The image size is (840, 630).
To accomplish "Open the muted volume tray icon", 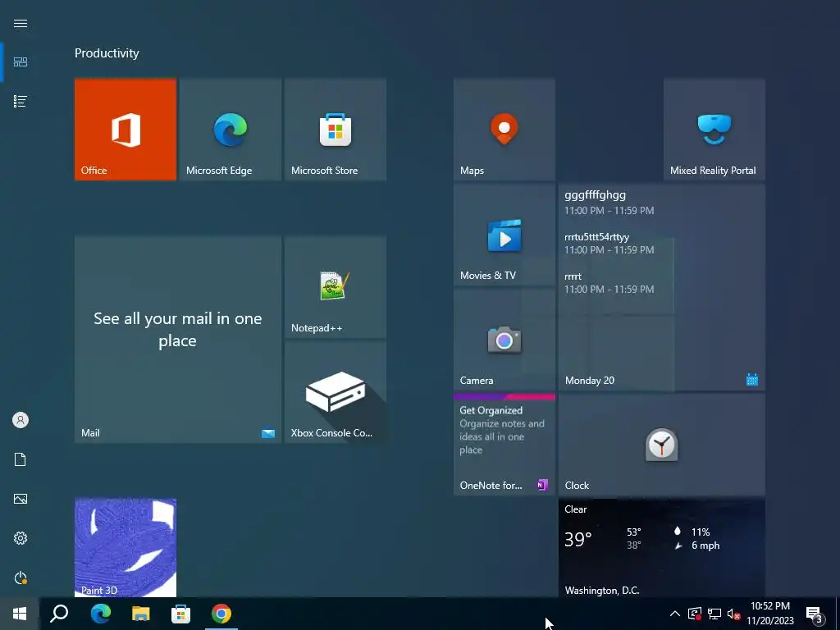I will (x=734, y=614).
